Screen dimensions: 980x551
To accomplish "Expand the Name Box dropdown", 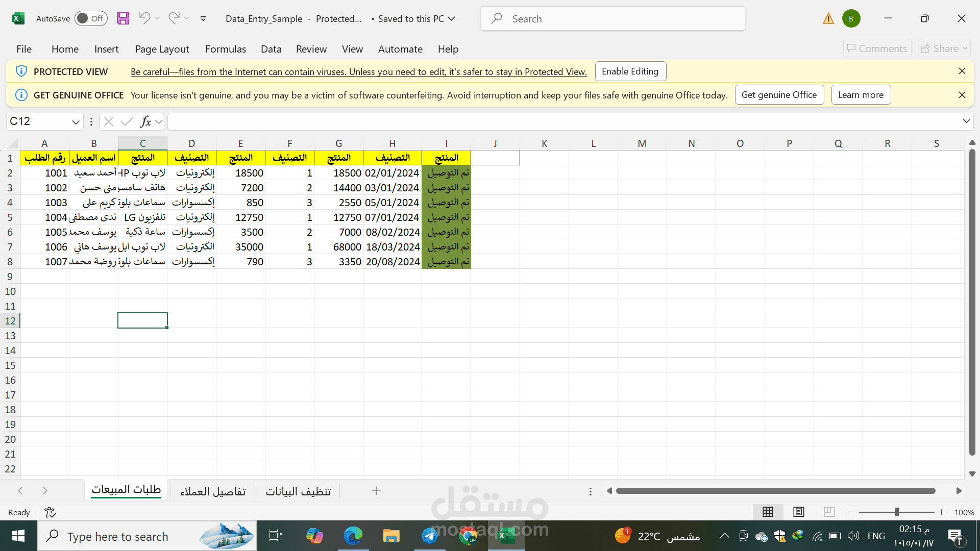I will [x=76, y=122].
